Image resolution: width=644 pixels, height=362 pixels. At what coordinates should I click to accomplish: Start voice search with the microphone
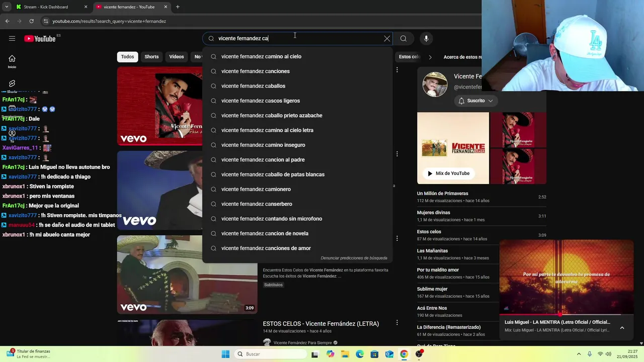pyautogui.click(x=426, y=39)
